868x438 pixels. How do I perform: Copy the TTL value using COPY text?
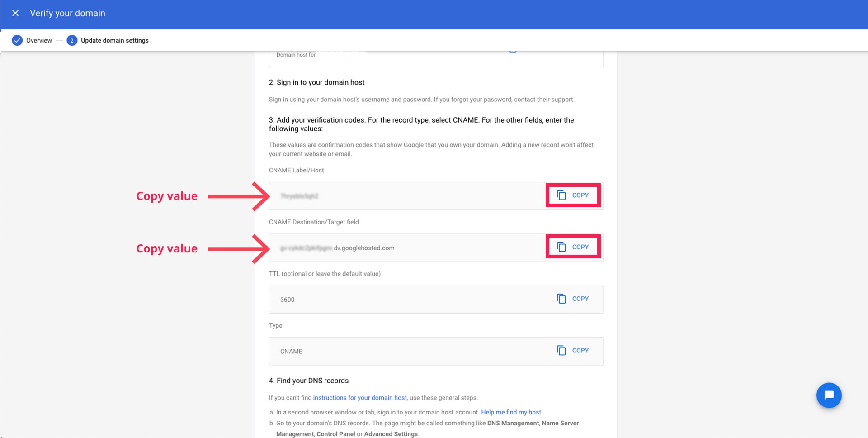[x=580, y=299]
